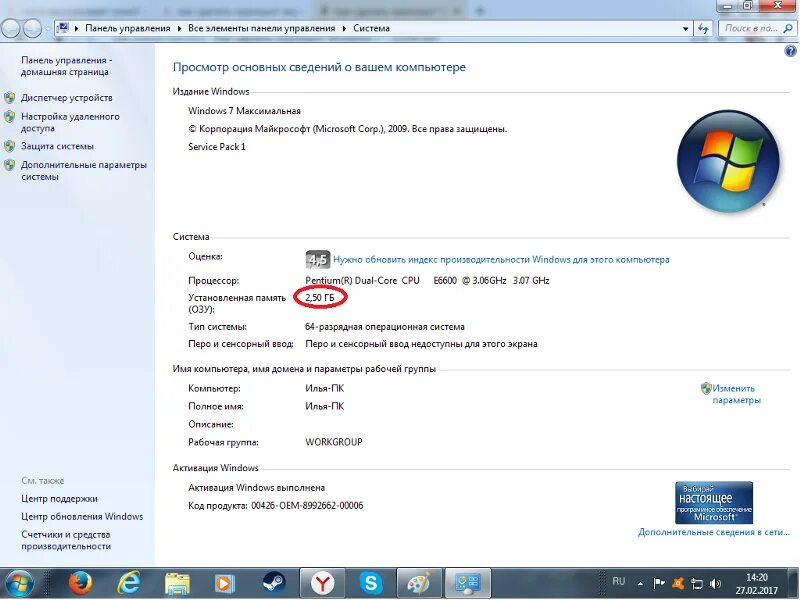
Task: Open Windows Explorer from the taskbar
Action: click(177, 583)
